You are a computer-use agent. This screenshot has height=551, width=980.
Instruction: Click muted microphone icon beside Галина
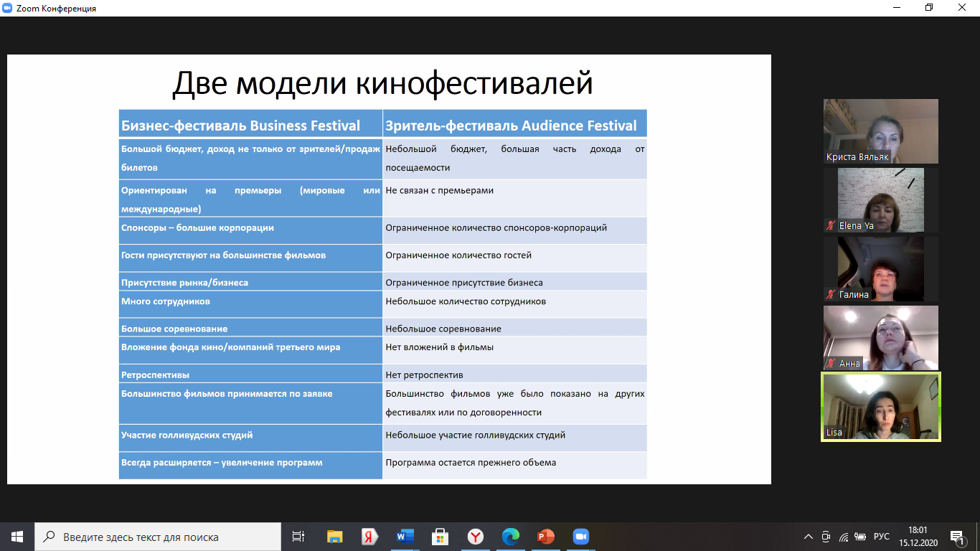tap(831, 294)
